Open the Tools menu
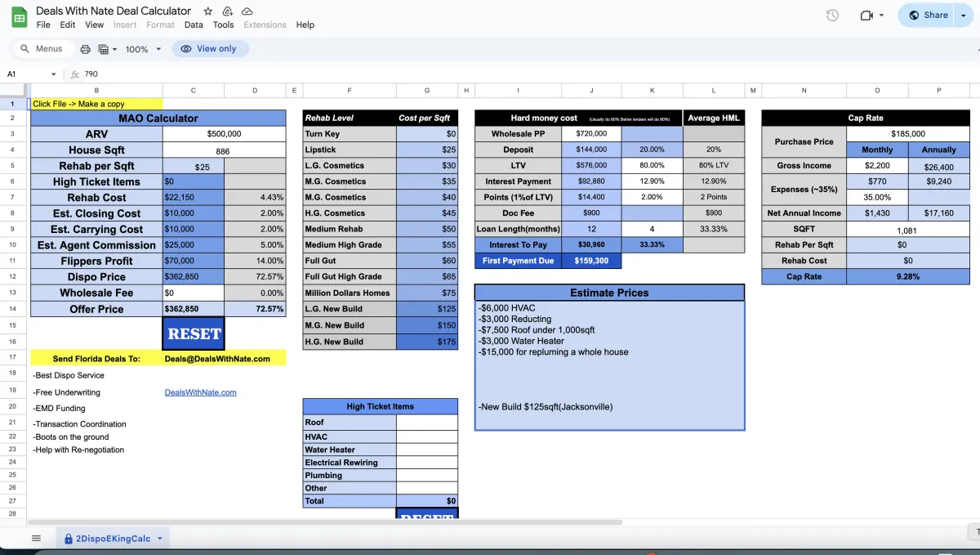The height and width of the screenshot is (555, 980). coord(224,25)
